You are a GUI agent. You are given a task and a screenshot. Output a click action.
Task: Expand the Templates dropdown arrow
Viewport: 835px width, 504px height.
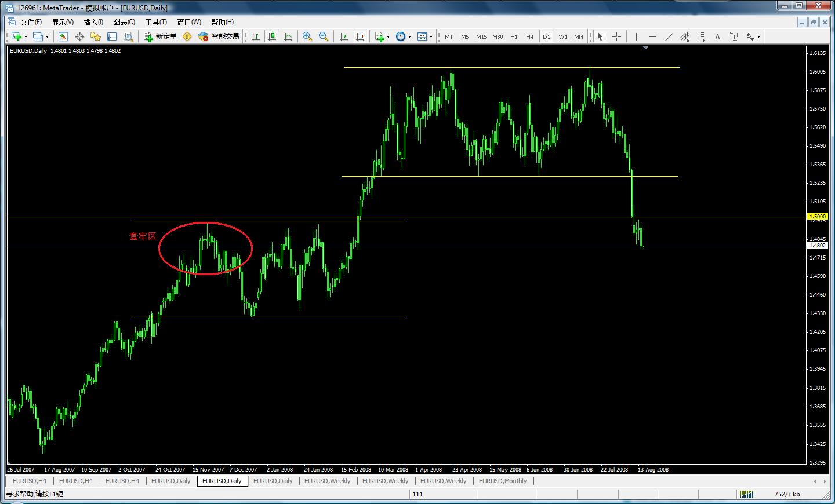(x=431, y=37)
